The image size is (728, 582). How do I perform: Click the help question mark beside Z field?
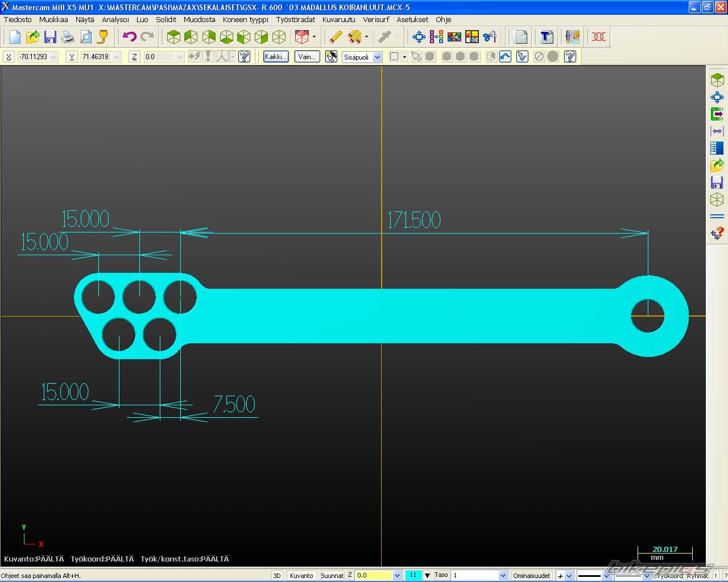point(245,56)
